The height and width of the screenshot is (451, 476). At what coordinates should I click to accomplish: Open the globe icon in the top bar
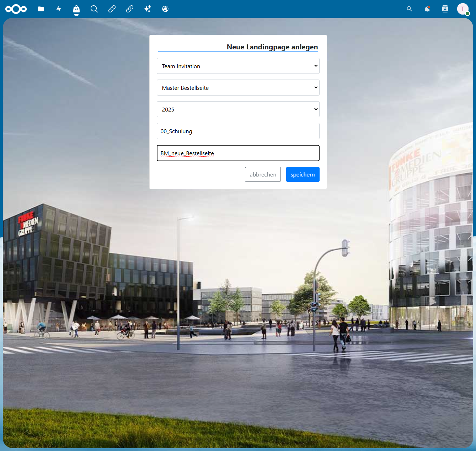coord(165,9)
